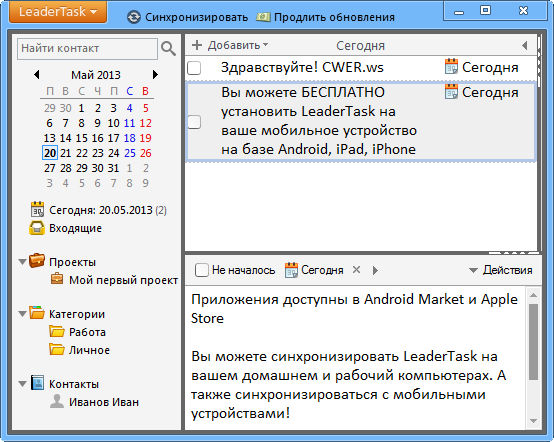Click the Контакты address book icon

pos(37,383)
